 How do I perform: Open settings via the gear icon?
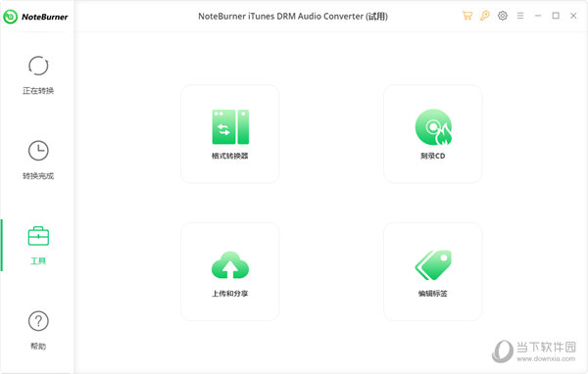coord(503,16)
